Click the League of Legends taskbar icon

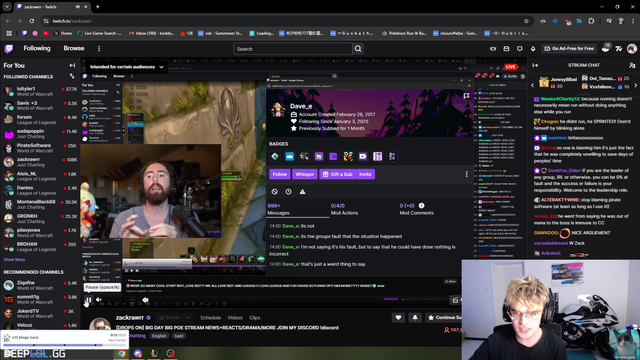pyautogui.click(x=154, y=353)
